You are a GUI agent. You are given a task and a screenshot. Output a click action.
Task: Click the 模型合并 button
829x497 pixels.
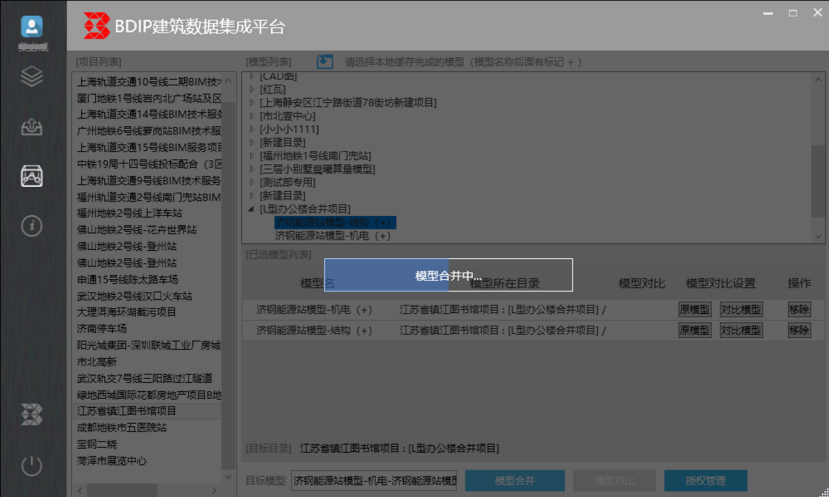coord(515,481)
